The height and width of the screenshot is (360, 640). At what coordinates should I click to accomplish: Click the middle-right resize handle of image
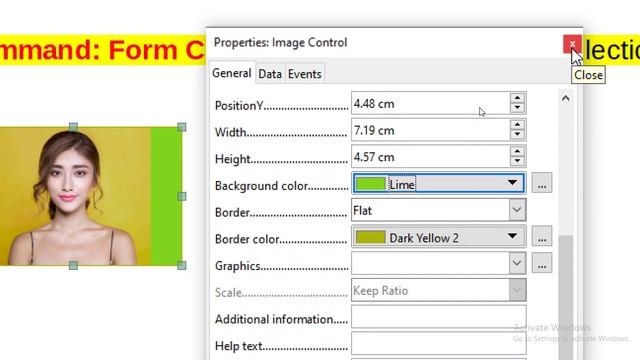point(182,196)
